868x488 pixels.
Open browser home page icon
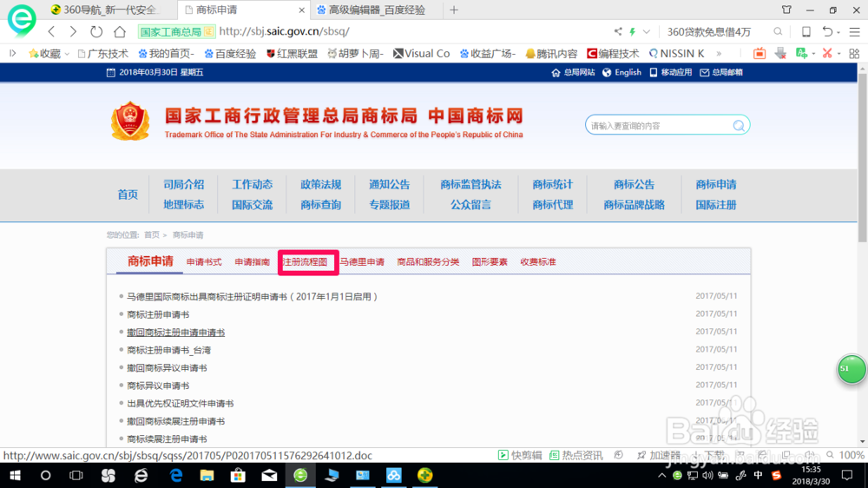pyautogui.click(x=120, y=31)
